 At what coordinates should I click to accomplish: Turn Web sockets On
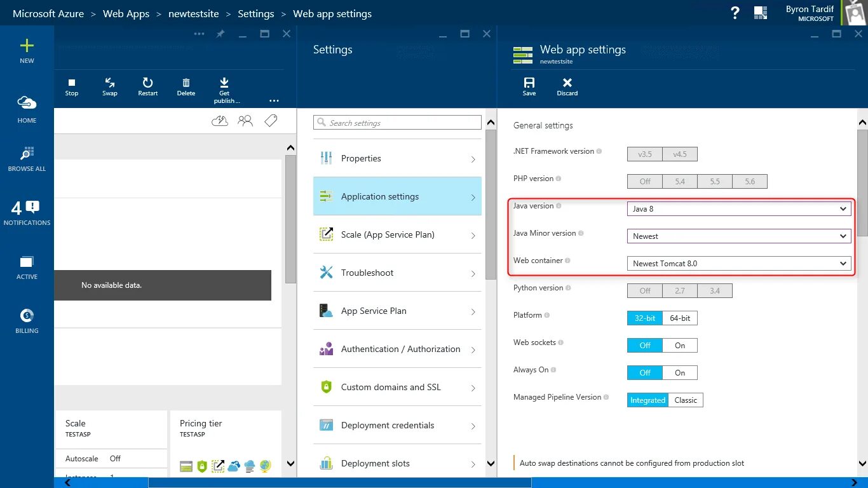pyautogui.click(x=680, y=345)
